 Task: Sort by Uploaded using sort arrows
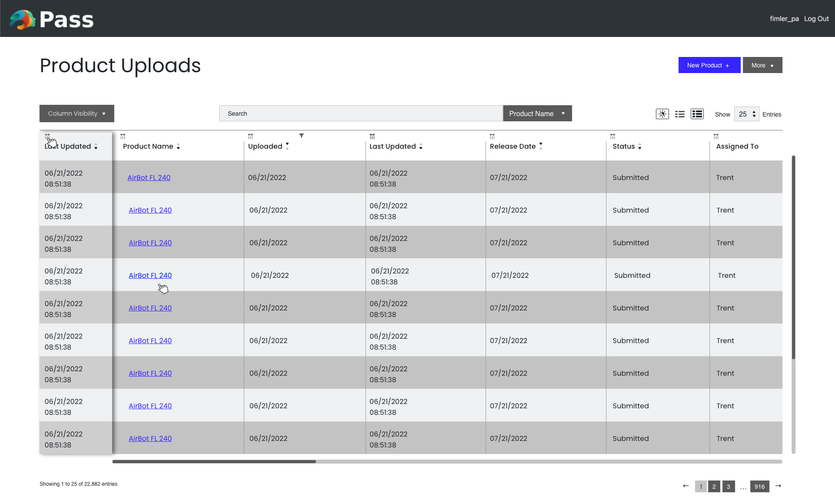(x=287, y=146)
